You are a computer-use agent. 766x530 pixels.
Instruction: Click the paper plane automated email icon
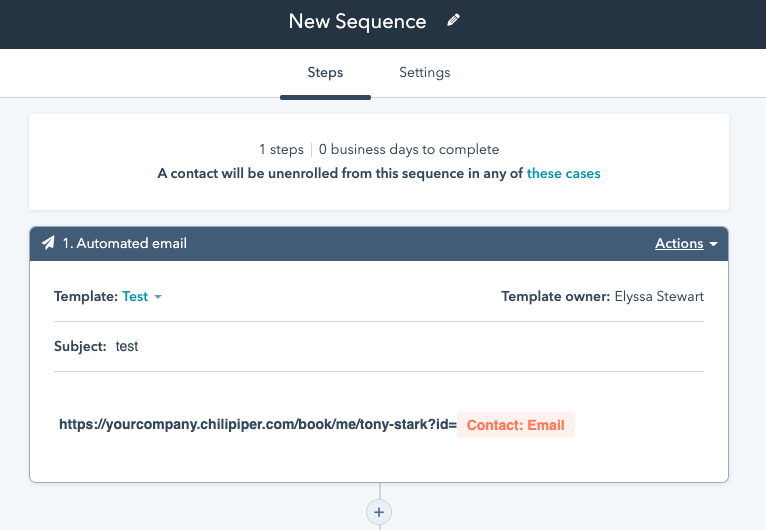48,243
